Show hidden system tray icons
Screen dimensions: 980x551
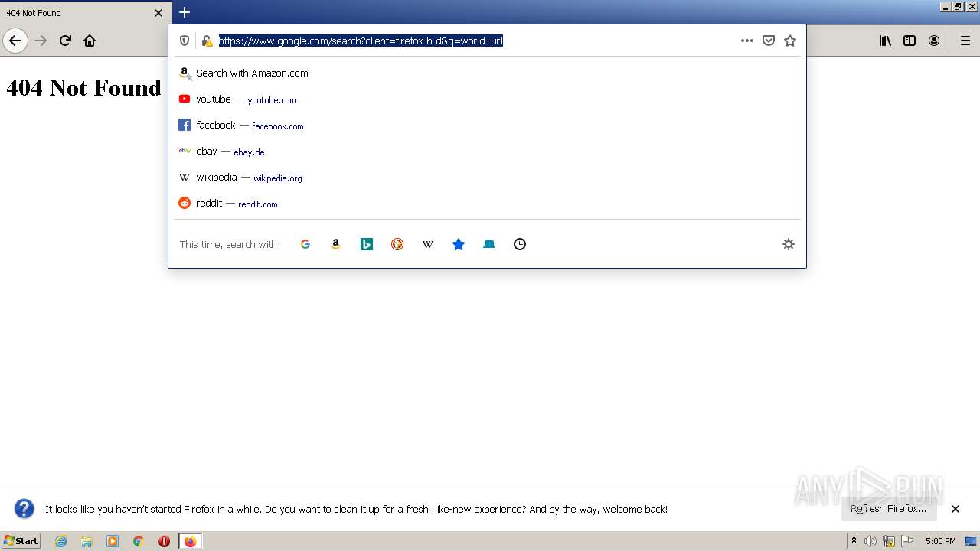[x=854, y=541]
